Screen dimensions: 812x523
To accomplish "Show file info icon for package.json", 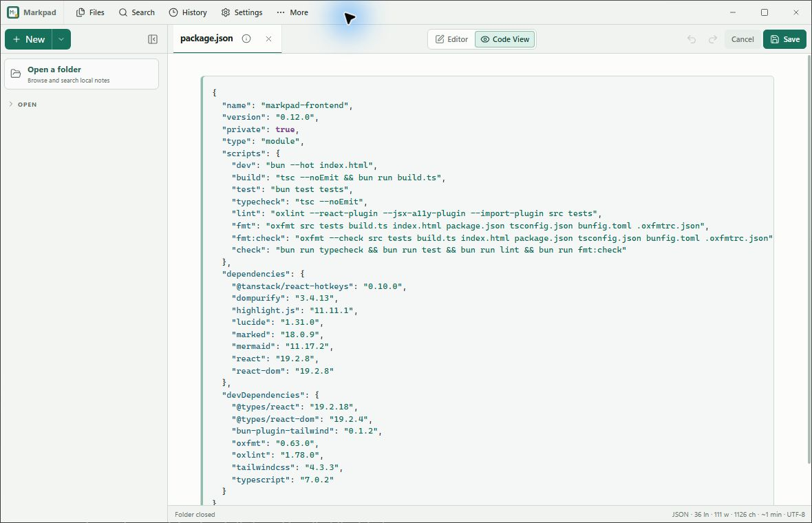I will [x=246, y=39].
